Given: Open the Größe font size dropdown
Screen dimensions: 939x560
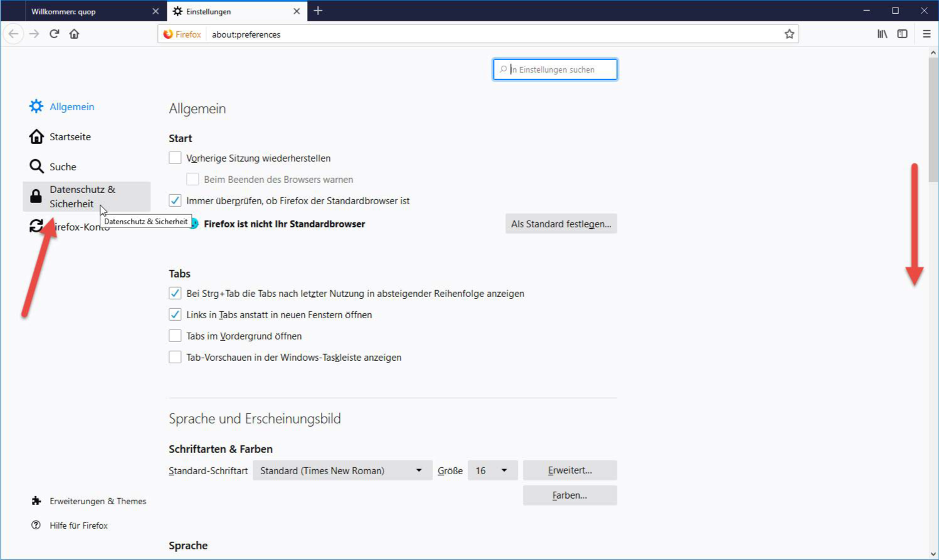Looking at the screenshot, I should (x=493, y=470).
